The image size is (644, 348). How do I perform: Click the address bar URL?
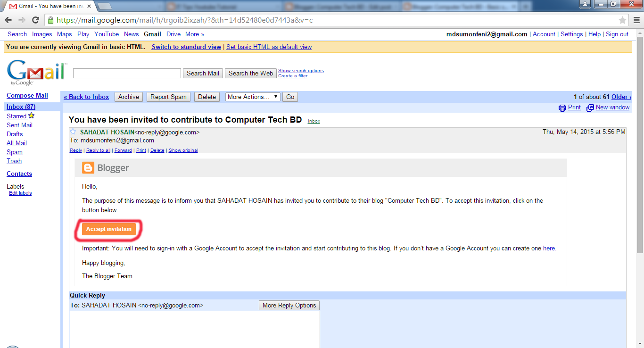pyautogui.click(x=184, y=20)
